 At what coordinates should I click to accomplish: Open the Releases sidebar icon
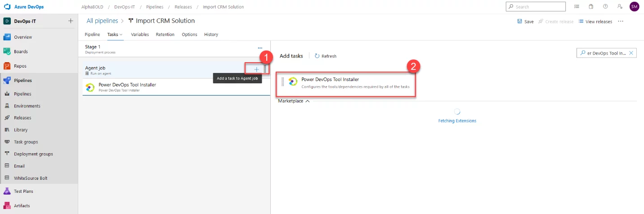pyautogui.click(x=7, y=118)
